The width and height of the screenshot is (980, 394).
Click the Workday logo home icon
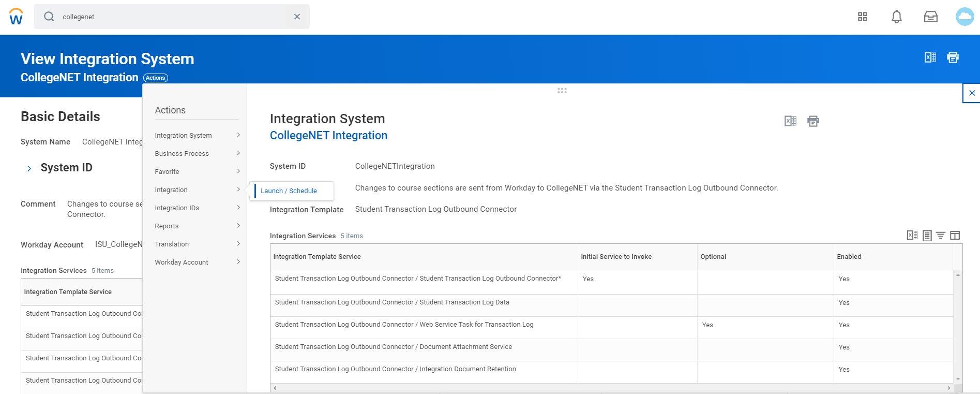click(x=16, y=17)
